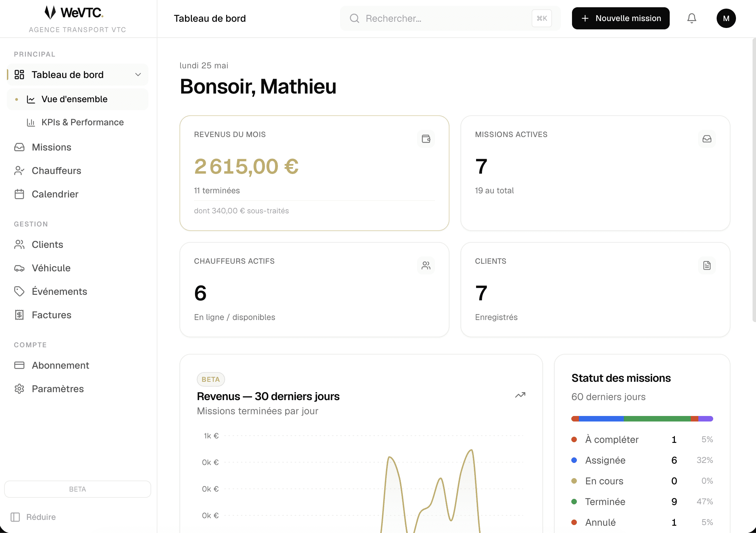Click 'Revenus — 30 derniers jours' title
This screenshot has height=533, width=756.
[268, 396]
